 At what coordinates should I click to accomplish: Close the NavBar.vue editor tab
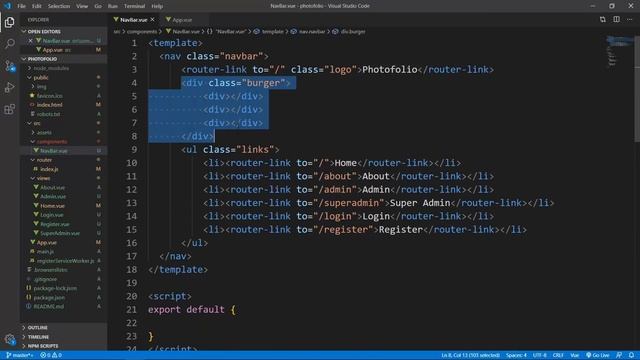pyautogui.click(x=152, y=20)
